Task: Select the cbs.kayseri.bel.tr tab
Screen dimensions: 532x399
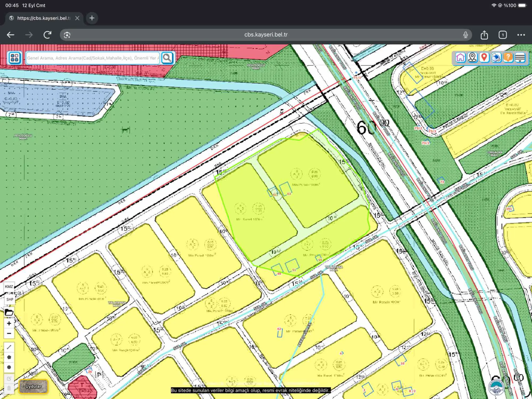Action: [44, 18]
